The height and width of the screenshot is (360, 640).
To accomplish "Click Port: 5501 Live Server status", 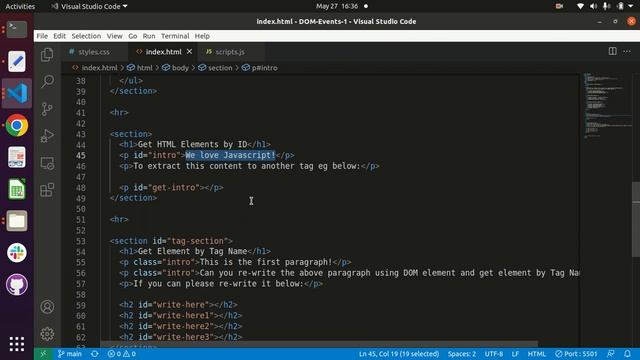I will [x=576, y=354].
